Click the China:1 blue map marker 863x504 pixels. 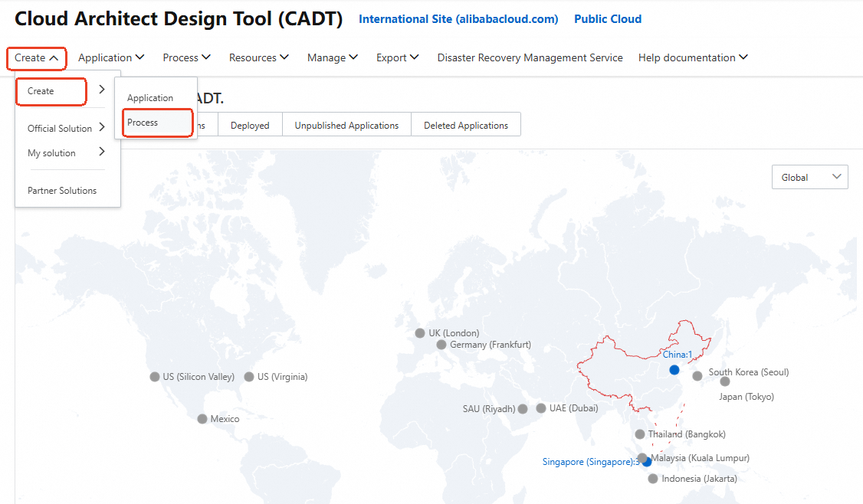(674, 370)
